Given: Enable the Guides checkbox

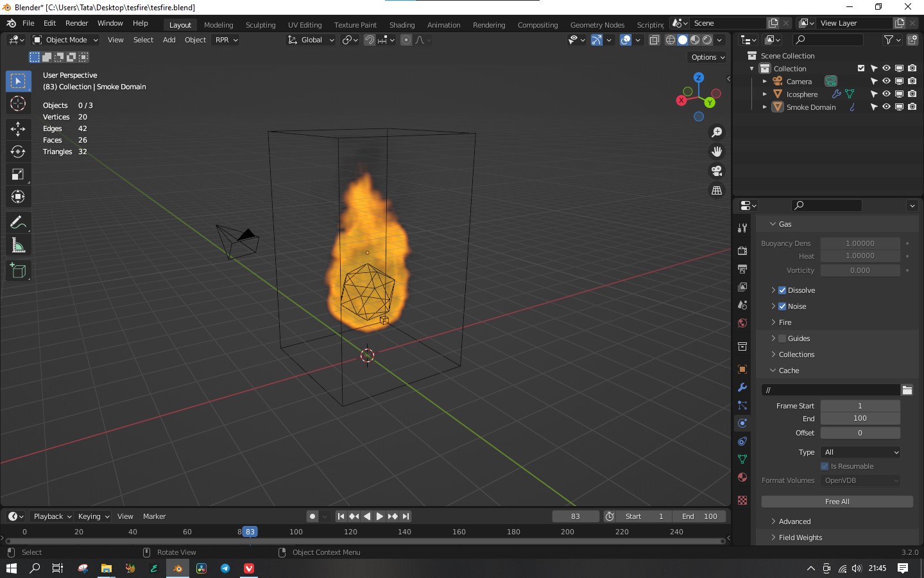Looking at the screenshot, I should pos(782,338).
